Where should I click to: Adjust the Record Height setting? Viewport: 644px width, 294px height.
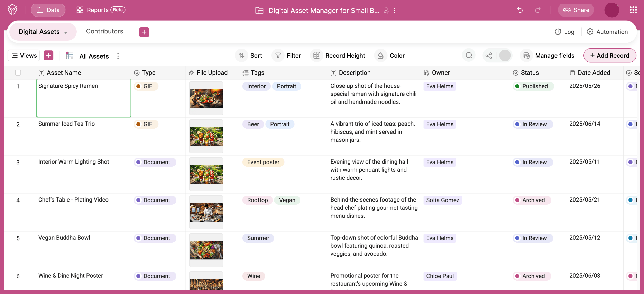338,55
